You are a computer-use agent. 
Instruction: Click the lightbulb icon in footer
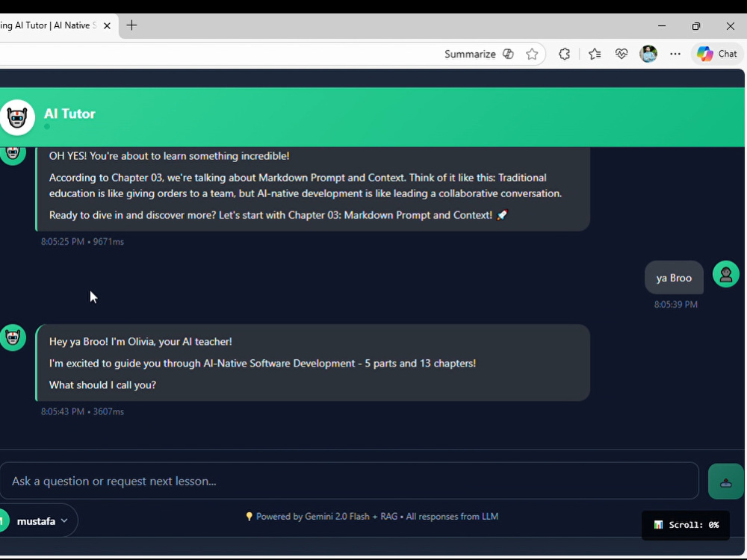click(x=249, y=517)
